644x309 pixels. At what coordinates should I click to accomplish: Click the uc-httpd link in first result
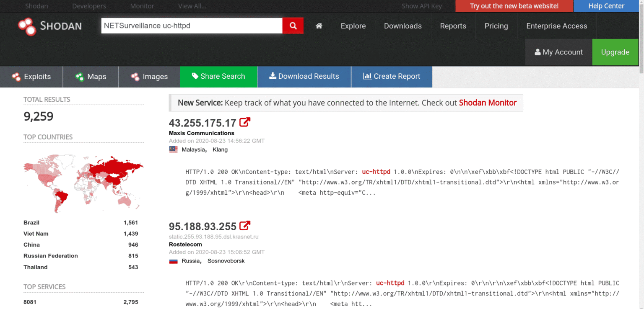[376, 172]
